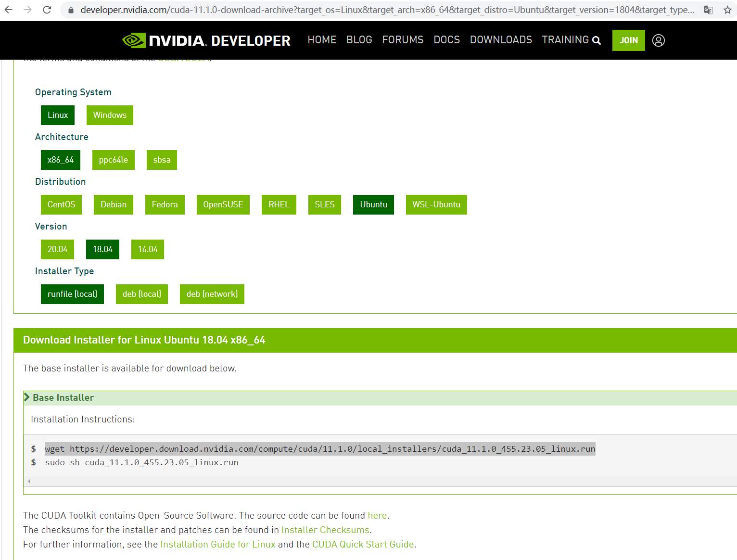Click the 'Installation Instructions:' text
This screenshot has width=737, height=560.
coord(83,419)
